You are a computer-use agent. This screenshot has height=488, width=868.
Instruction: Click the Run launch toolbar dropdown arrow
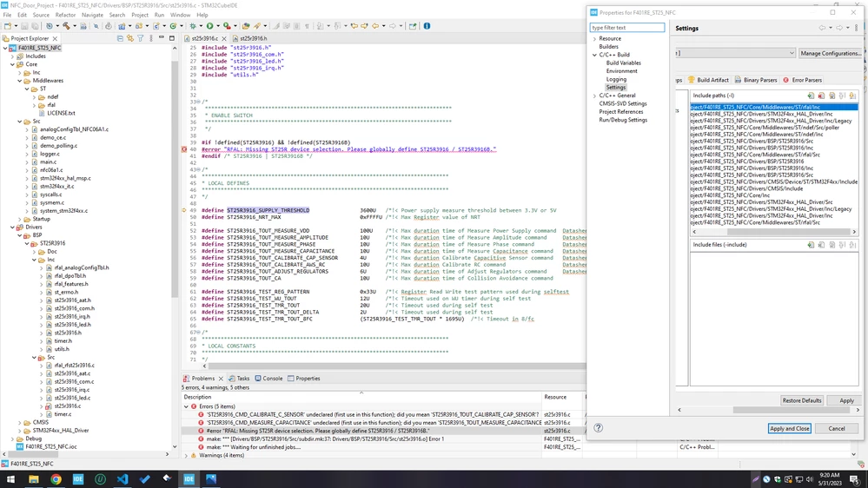tap(217, 26)
